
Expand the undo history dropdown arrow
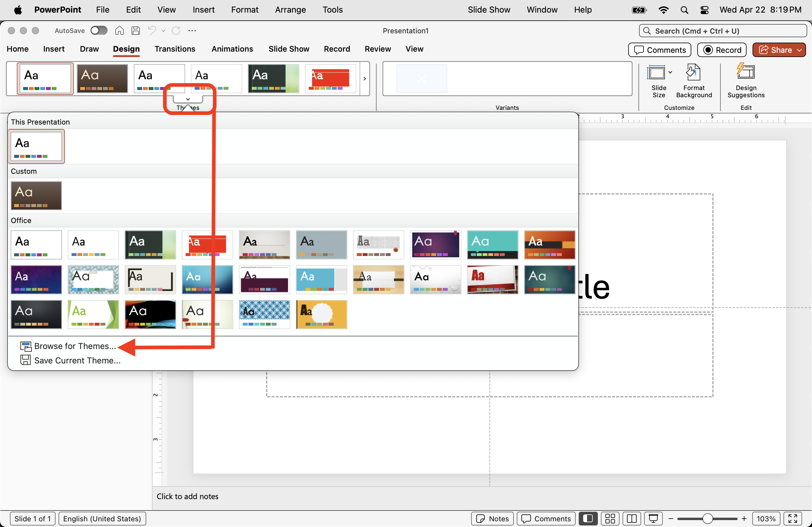pos(163,31)
